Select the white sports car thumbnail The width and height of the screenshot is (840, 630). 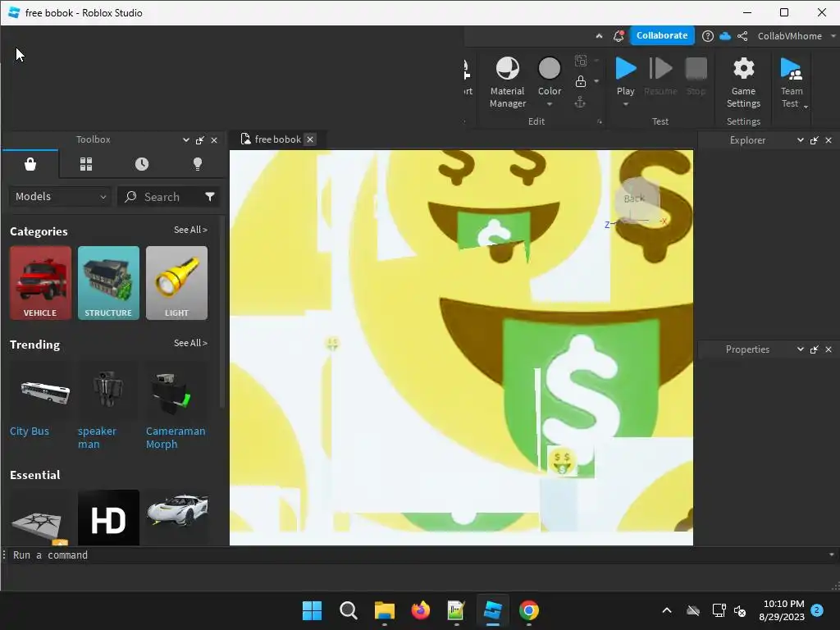coord(176,518)
